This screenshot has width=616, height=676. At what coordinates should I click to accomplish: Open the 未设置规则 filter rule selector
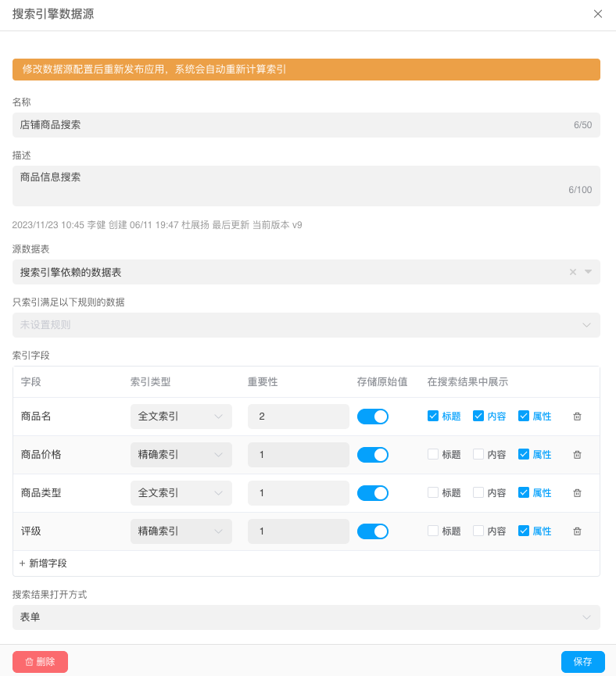tap(306, 325)
